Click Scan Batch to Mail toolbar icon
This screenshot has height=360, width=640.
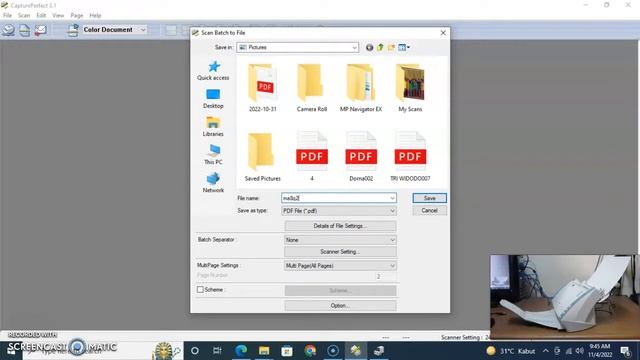click(40, 30)
